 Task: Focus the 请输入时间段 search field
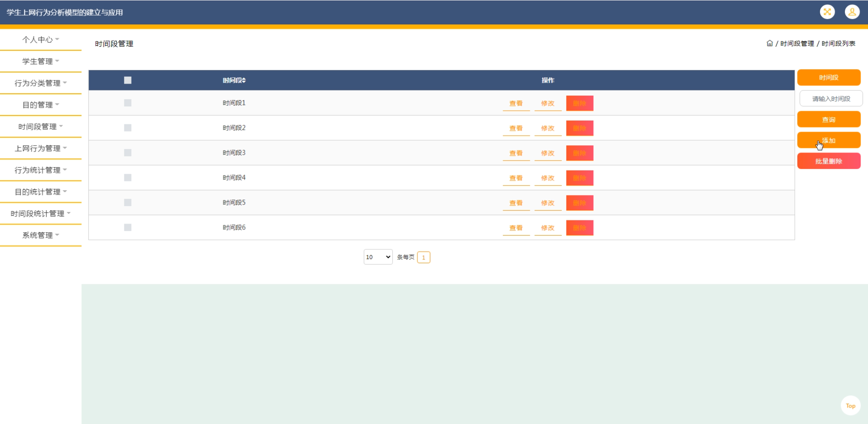pos(831,99)
